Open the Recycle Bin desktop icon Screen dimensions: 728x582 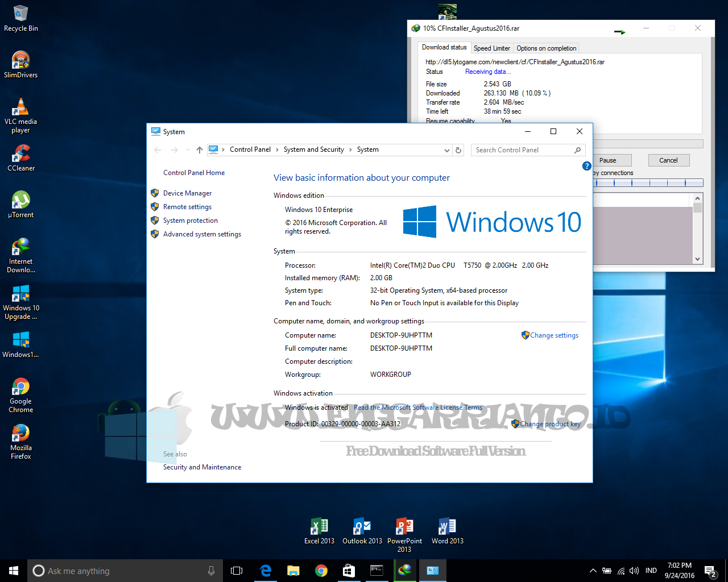(x=20, y=18)
